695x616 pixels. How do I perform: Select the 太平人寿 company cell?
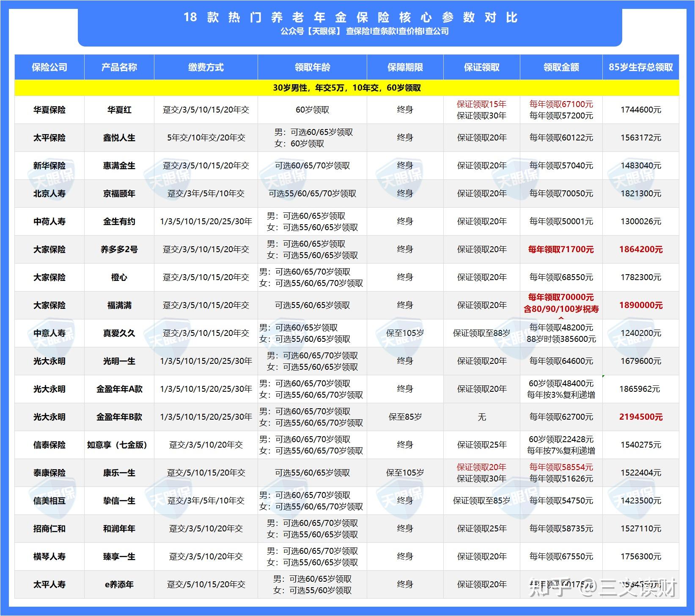(x=49, y=585)
